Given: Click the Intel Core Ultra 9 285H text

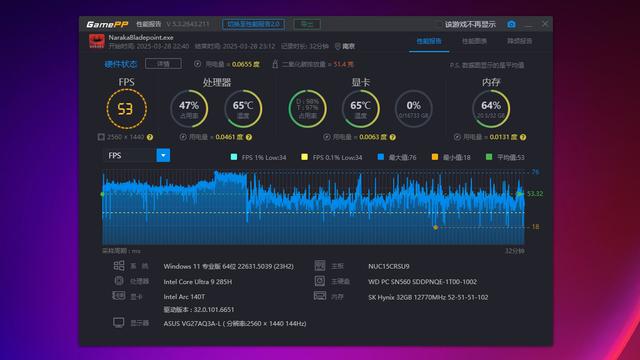Looking at the screenshot, I should (198, 282).
